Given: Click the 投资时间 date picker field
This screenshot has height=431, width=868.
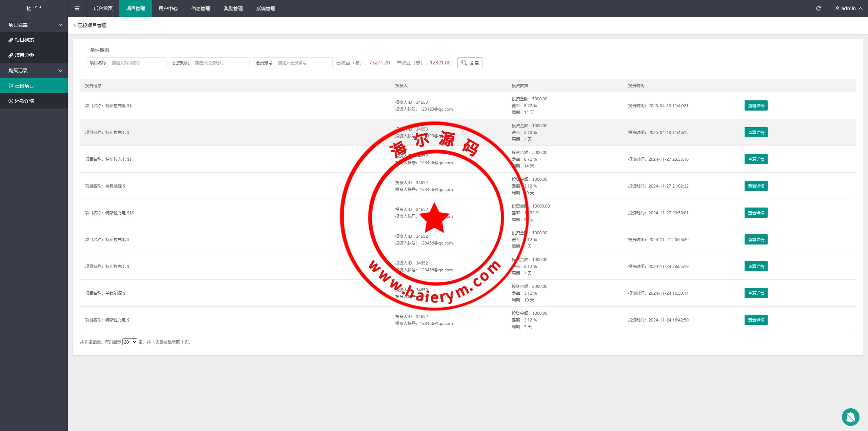Looking at the screenshot, I should 220,63.
